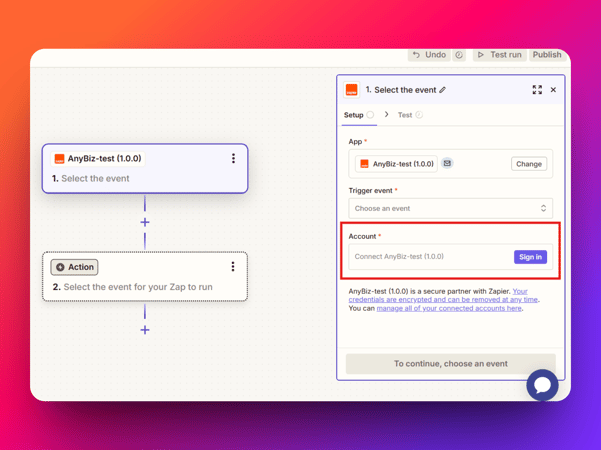Select the Action step card
601x450 pixels.
pyautogui.click(x=145, y=276)
